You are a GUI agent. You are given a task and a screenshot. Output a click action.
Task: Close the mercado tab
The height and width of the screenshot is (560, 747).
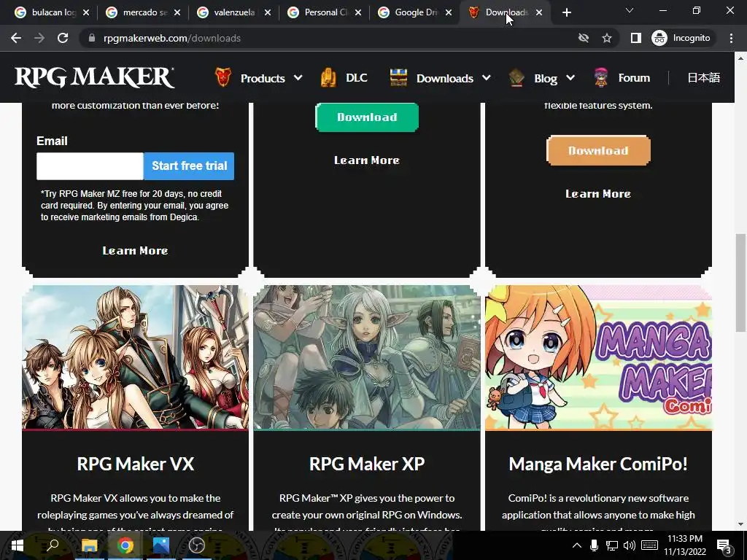pyautogui.click(x=177, y=13)
